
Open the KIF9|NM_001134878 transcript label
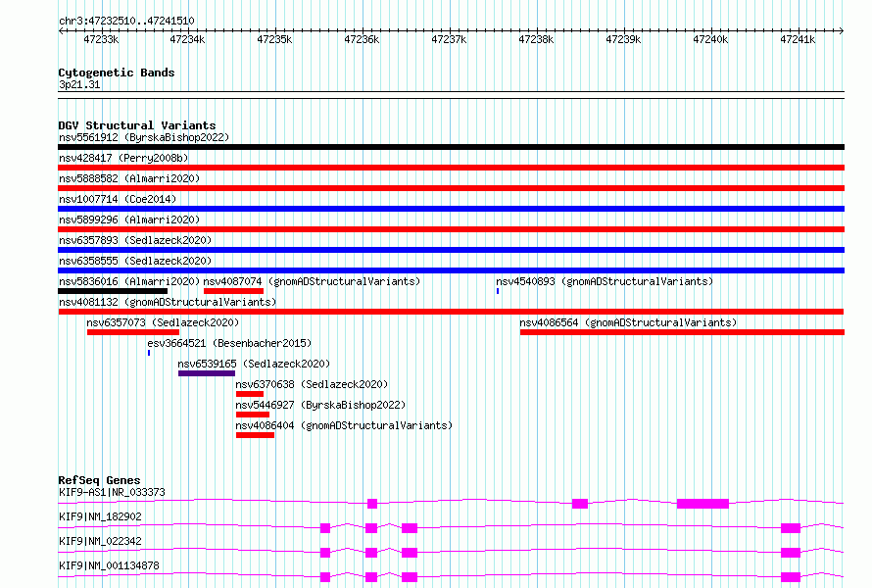(x=109, y=565)
